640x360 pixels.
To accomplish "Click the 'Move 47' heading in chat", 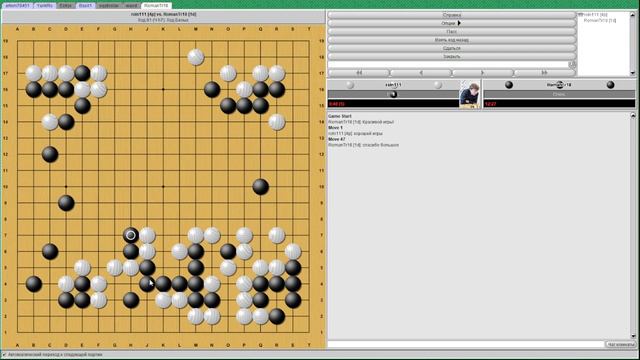I will 337,139.
